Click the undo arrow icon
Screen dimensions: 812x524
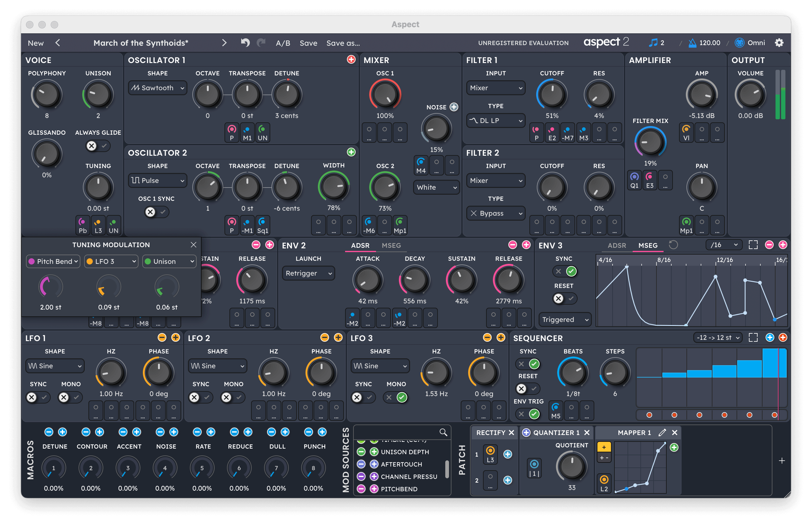click(245, 43)
